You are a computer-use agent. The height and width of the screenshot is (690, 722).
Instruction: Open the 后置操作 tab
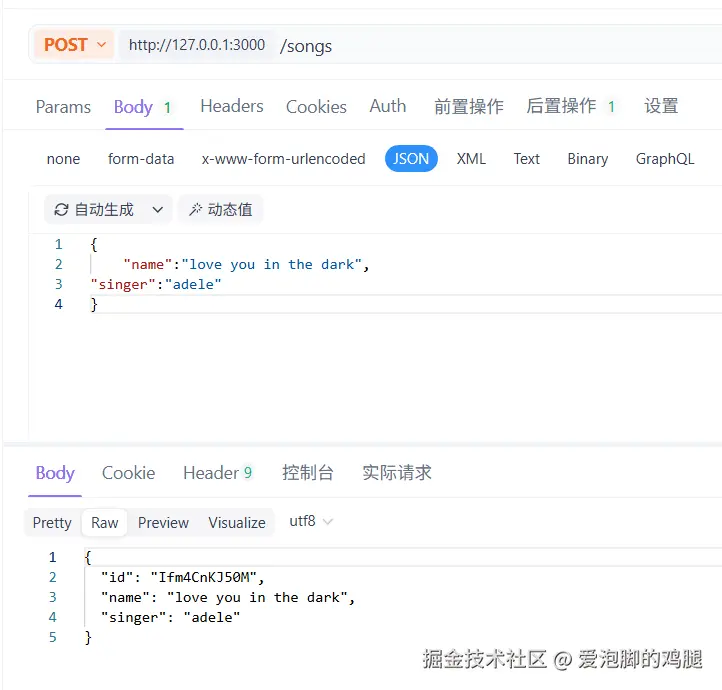point(571,106)
